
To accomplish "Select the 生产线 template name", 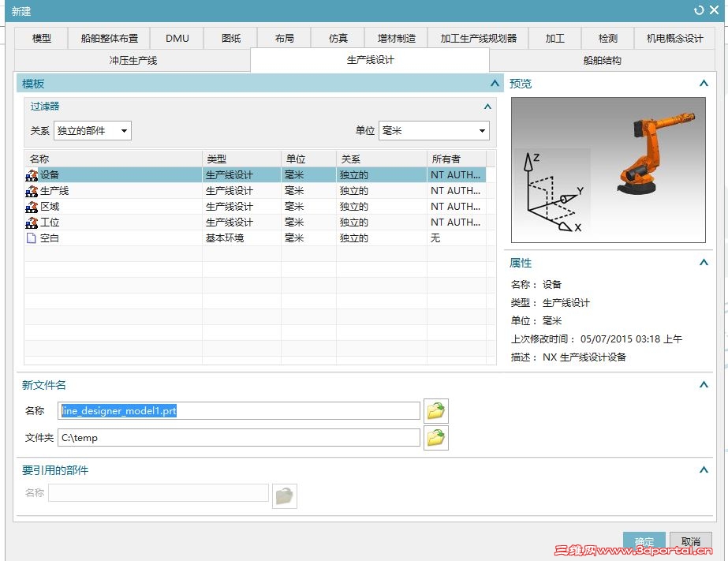I will [x=54, y=191].
